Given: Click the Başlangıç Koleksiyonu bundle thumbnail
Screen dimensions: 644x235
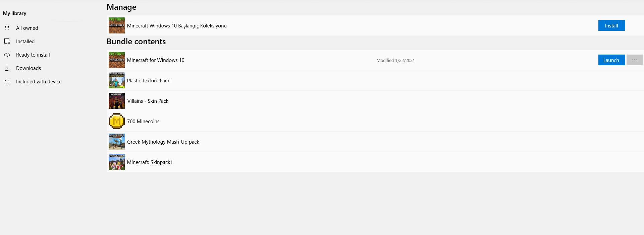Looking at the screenshot, I should (117, 25).
